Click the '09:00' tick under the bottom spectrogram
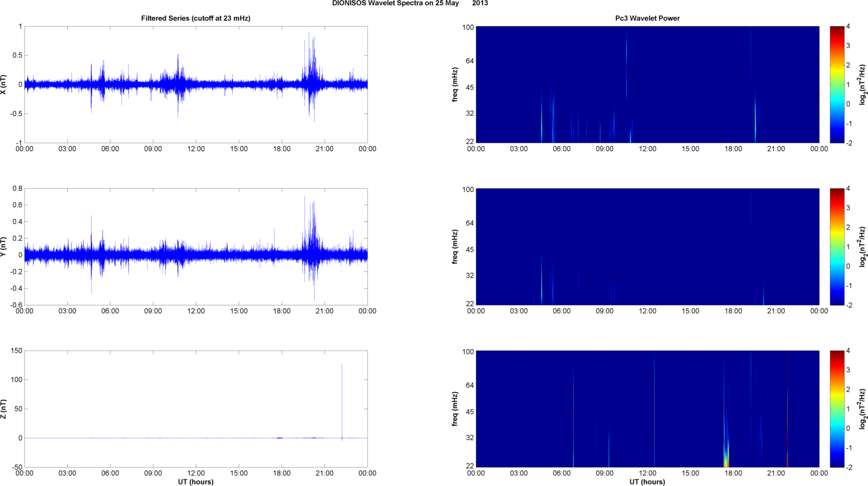868x486 pixels. [x=604, y=473]
